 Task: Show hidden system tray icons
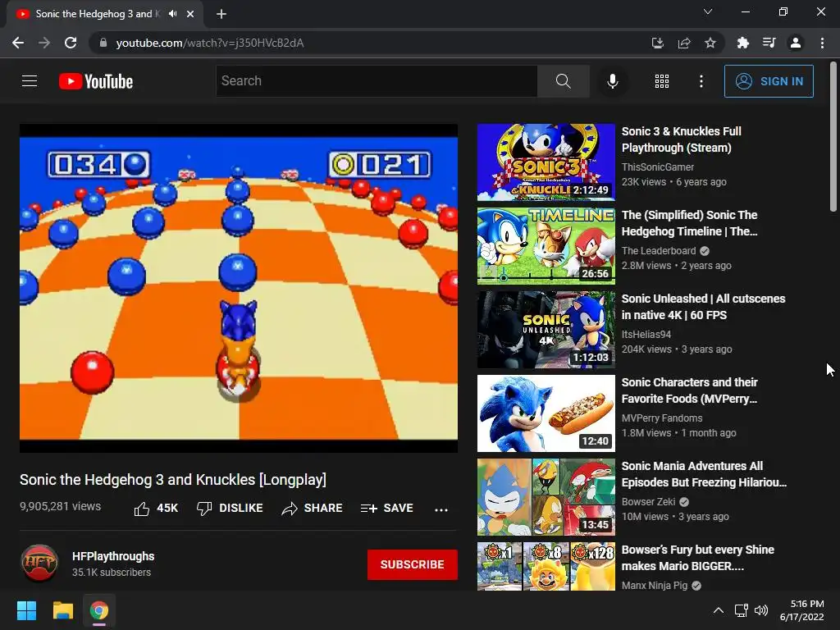[719, 610]
